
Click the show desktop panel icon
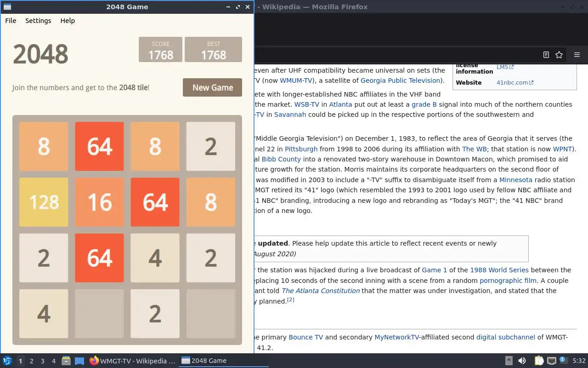pos(79,361)
